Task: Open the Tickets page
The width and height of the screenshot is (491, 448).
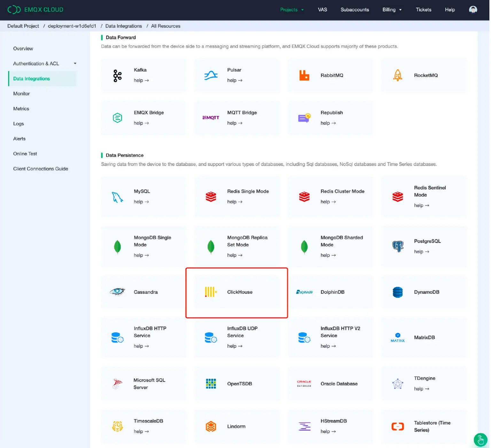Action: (x=424, y=10)
